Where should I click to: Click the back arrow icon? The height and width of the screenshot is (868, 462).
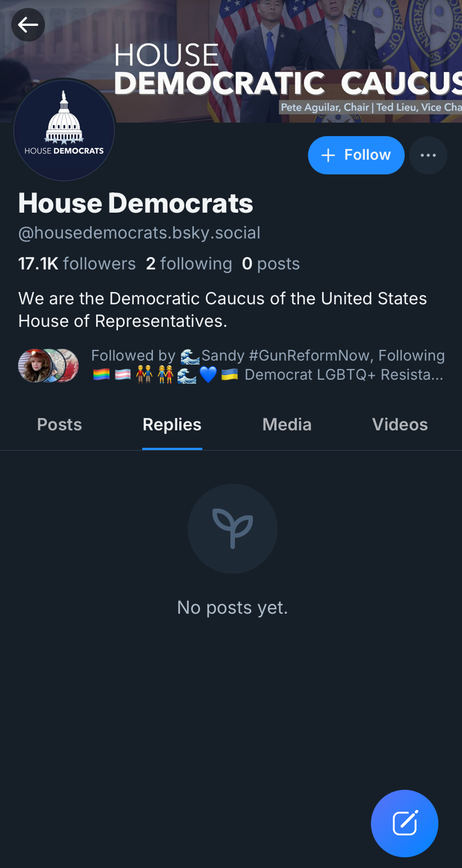click(28, 25)
